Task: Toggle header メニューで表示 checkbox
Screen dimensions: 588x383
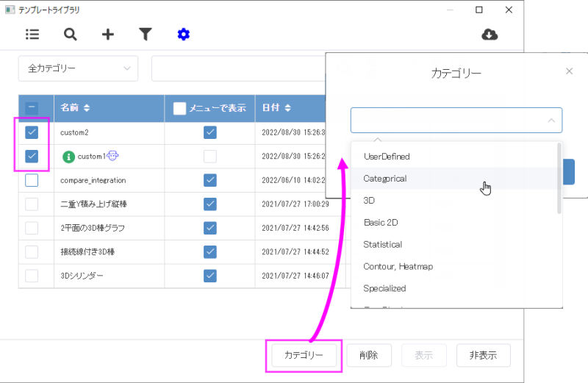Action: [179, 108]
